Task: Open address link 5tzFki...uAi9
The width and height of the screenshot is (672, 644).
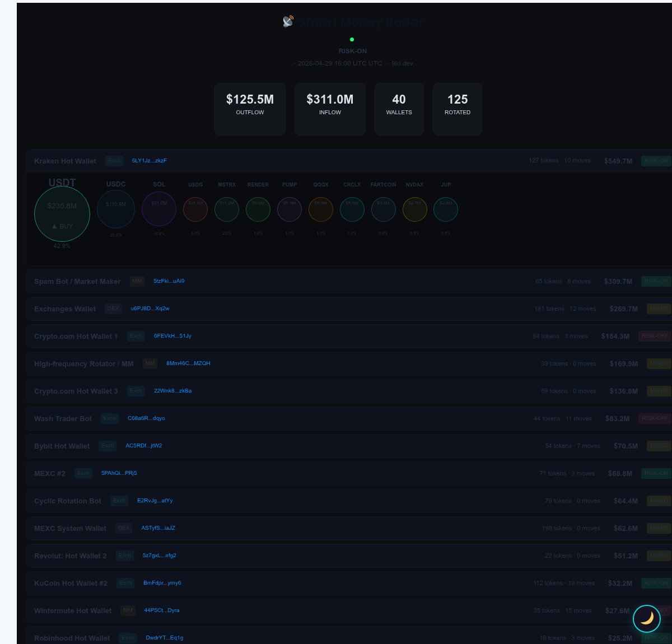Action: (x=169, y=281)
